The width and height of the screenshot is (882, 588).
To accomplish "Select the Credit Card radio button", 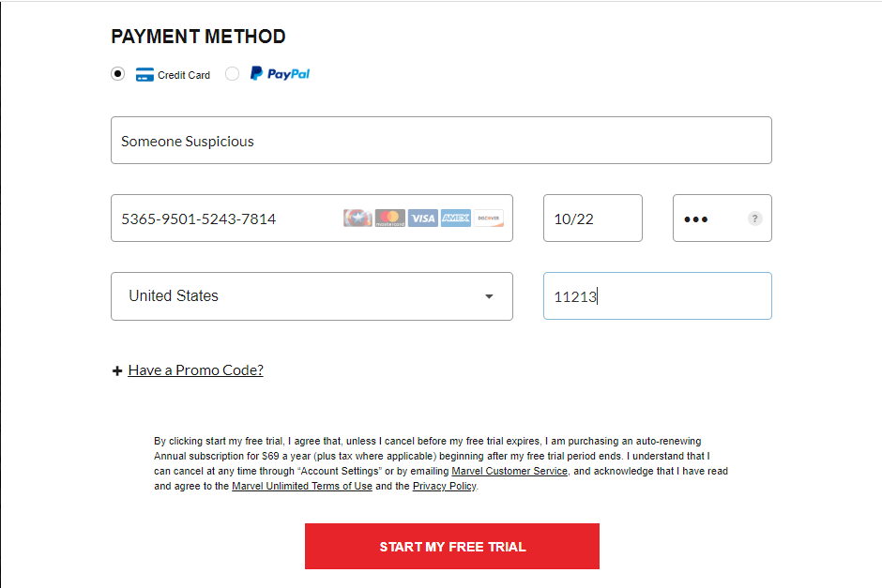I will (x=117, y=74).
